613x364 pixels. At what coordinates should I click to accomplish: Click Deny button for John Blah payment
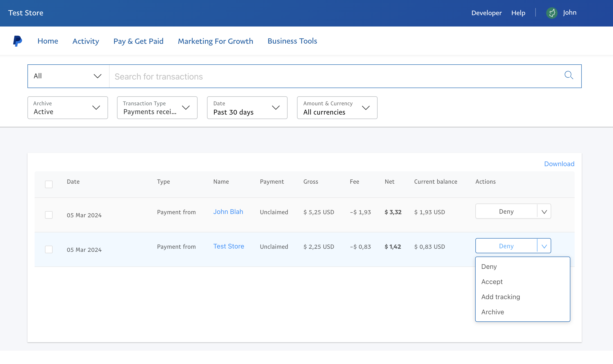(506, 211)
